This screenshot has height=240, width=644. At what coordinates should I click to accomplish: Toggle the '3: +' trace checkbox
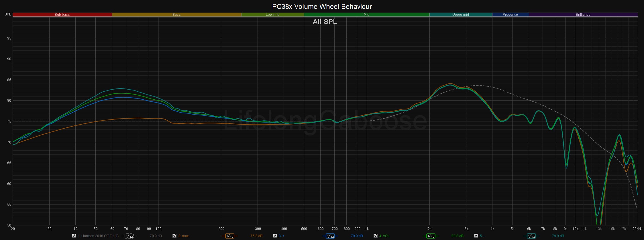275,236
